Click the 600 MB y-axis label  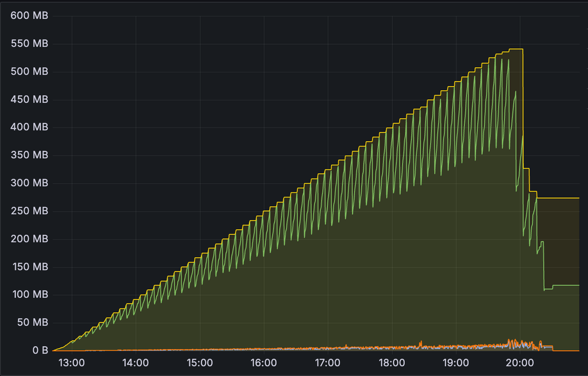tap(29, 16)
